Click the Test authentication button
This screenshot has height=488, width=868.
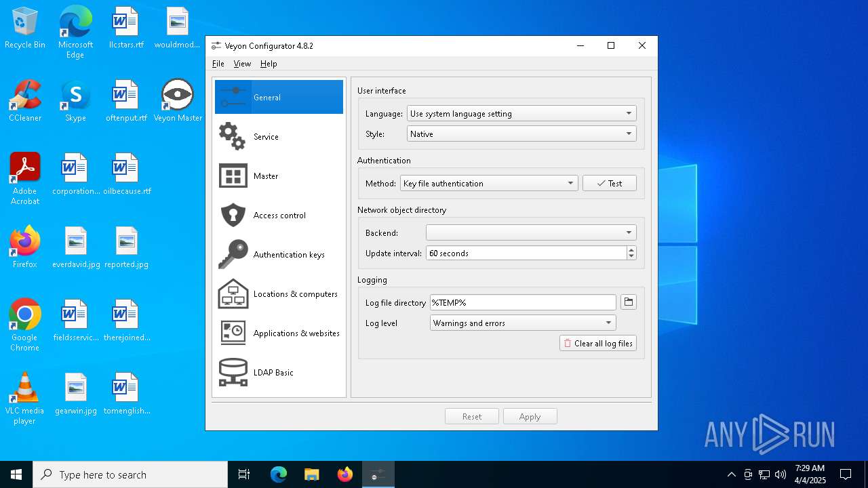(x=610, y=183)
